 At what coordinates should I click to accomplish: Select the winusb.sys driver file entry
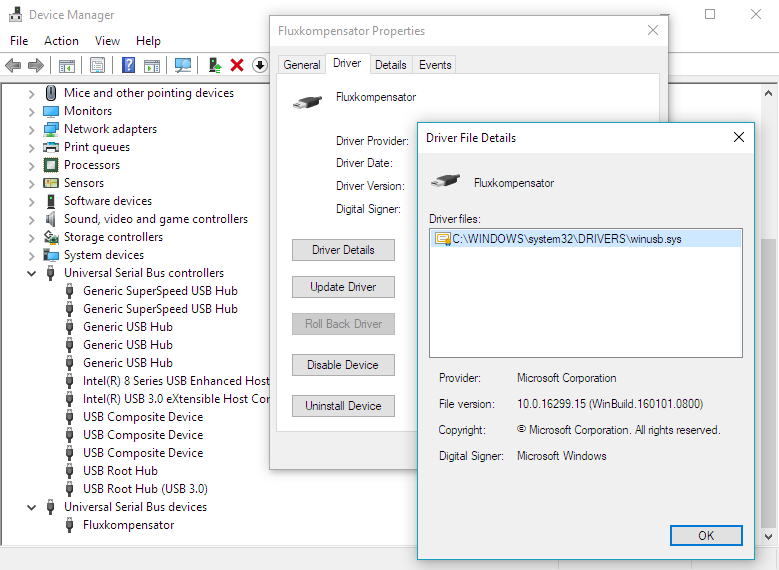click(x=586, y=239)
